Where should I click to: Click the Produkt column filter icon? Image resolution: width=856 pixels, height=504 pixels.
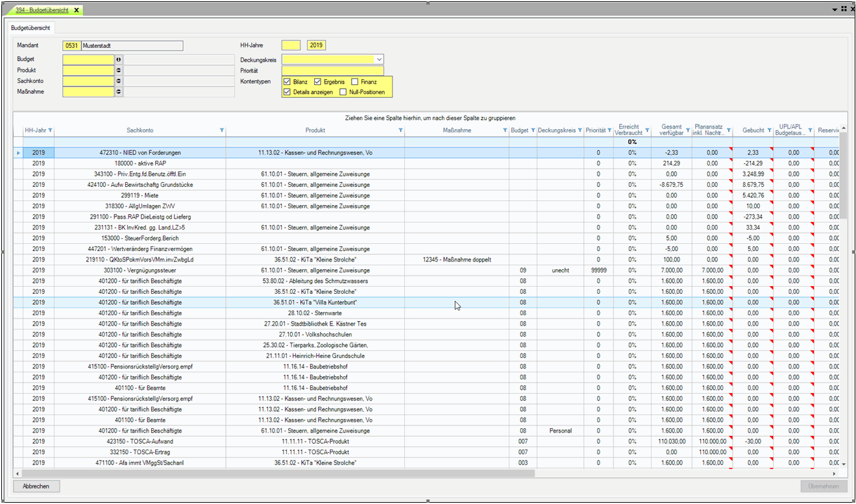click(x=400, y=130)
